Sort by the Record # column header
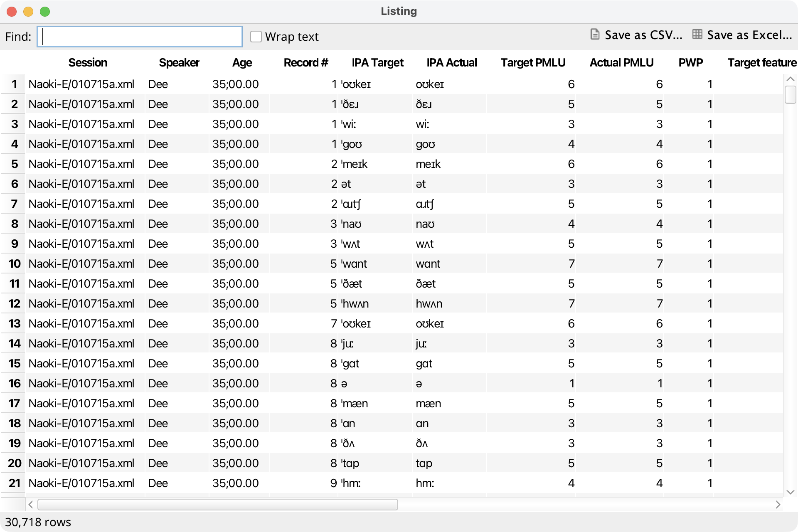The width and height of the screenshot is (798, 532). pyautogui.click(x=306, y=63)
